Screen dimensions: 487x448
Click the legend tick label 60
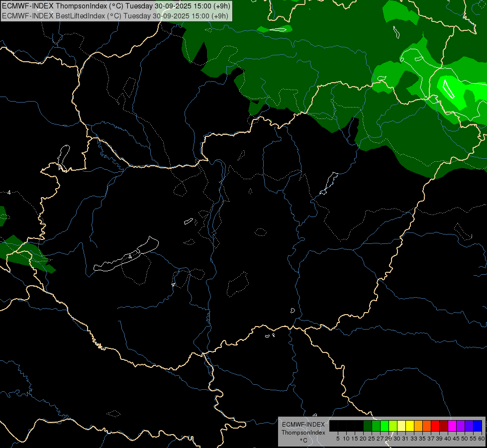(x=482, y=439)
